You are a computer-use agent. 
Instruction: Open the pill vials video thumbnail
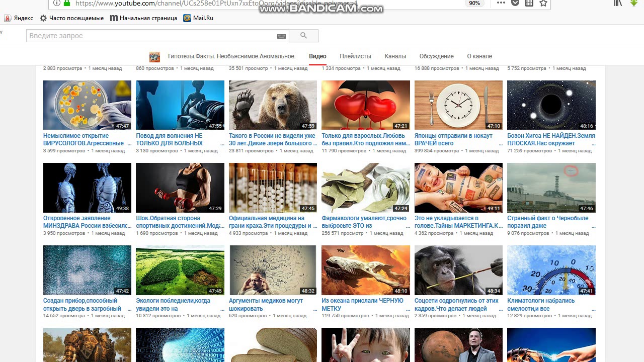tap(273, 188)
